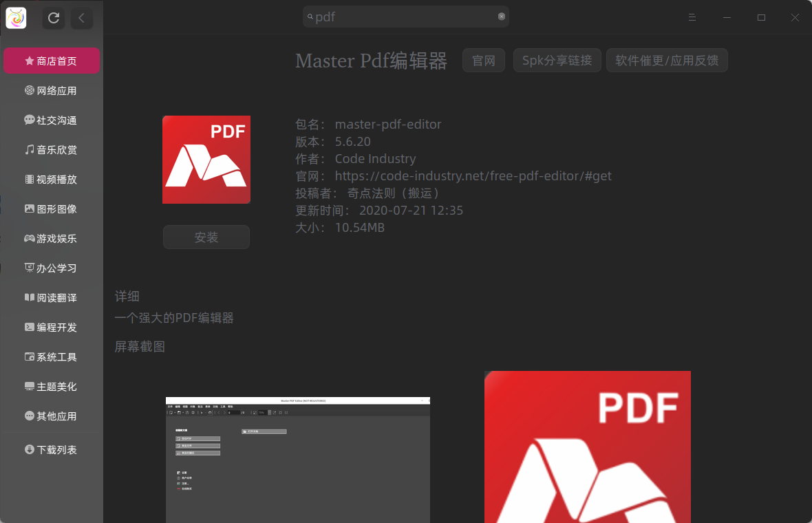Go back using the chevron button
812x523 pixels.
[82, 18]
